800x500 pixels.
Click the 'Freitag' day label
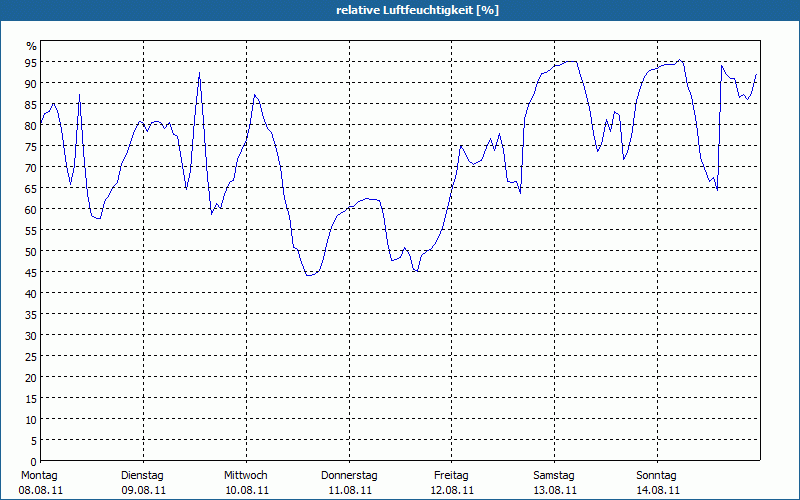point(452,476)
